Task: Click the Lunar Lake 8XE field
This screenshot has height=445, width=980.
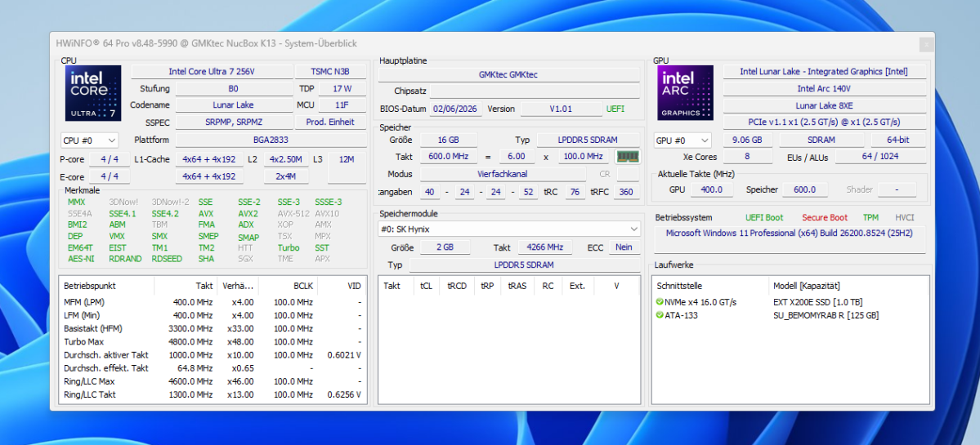Action: tap(824, 105)
